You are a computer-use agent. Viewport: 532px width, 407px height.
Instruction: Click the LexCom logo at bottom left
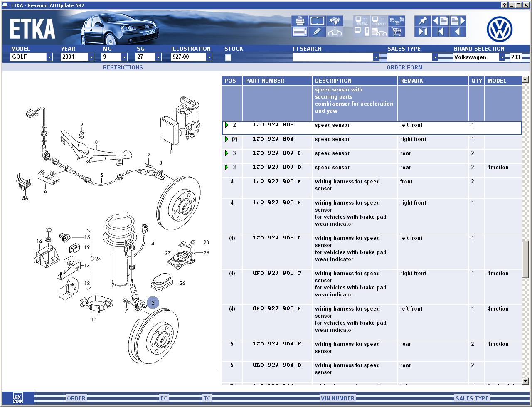coord(17,398)
